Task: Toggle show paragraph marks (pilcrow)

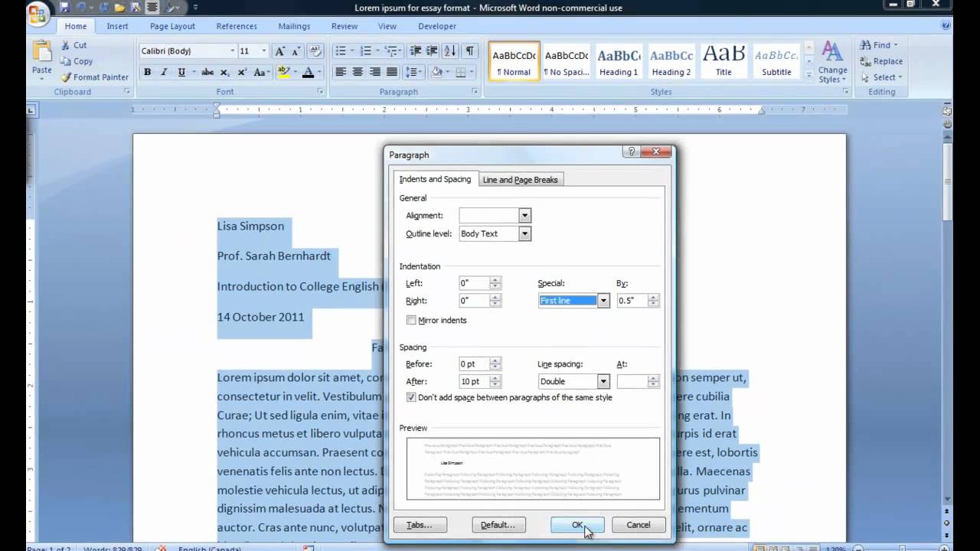Action: click(469, 51)
